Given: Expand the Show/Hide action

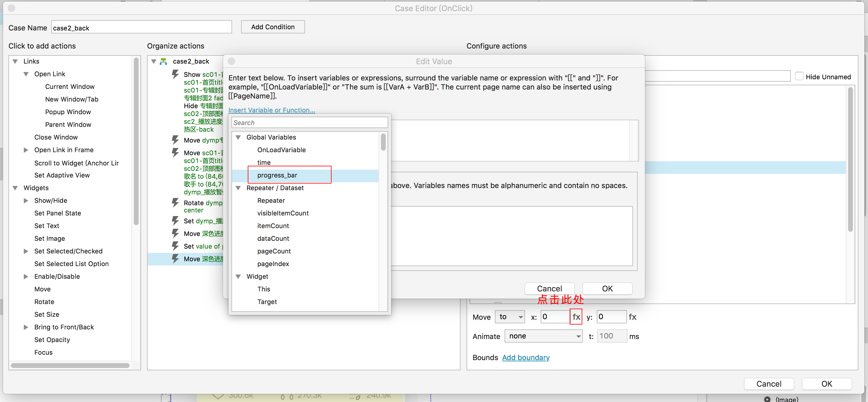Looking at the screenshot, I should pos(26,200).
